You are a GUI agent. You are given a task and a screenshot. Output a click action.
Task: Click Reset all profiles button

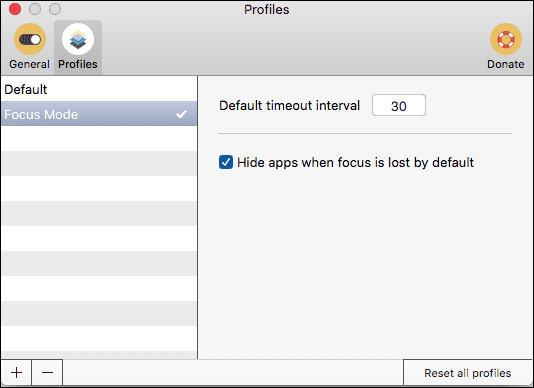[468, 373]
